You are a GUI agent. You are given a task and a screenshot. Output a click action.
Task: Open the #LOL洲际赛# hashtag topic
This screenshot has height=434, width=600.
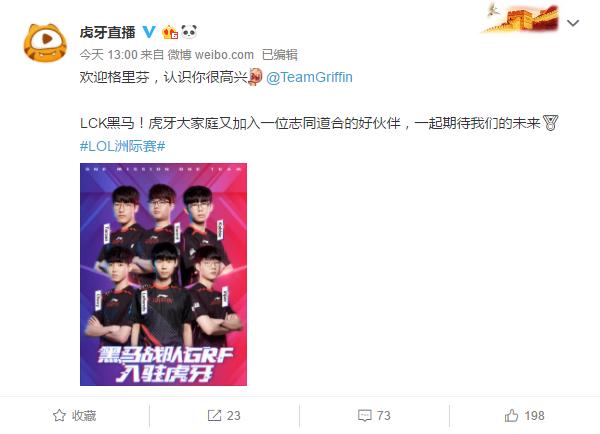coord(123,146)
